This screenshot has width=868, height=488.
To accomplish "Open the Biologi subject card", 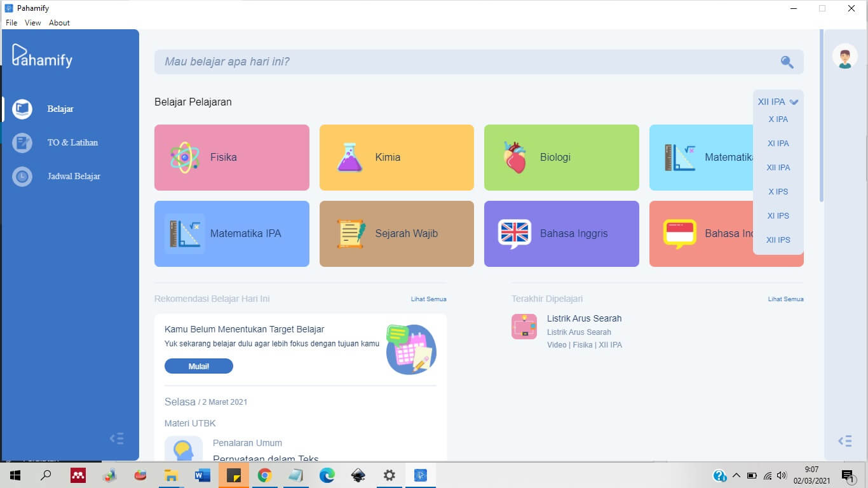I will click(x=562, y=158).
